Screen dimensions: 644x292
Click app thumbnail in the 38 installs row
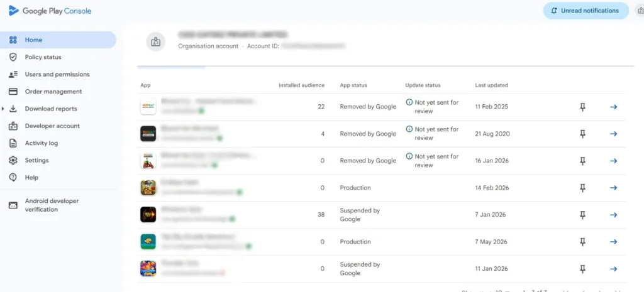(148, 215)
